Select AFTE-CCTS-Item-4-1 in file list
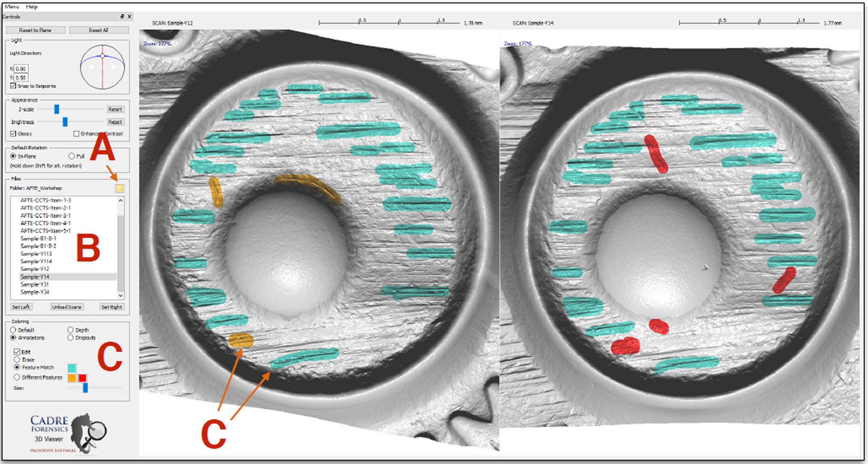Screen dimensions: 868x464 tap(45, 223)
